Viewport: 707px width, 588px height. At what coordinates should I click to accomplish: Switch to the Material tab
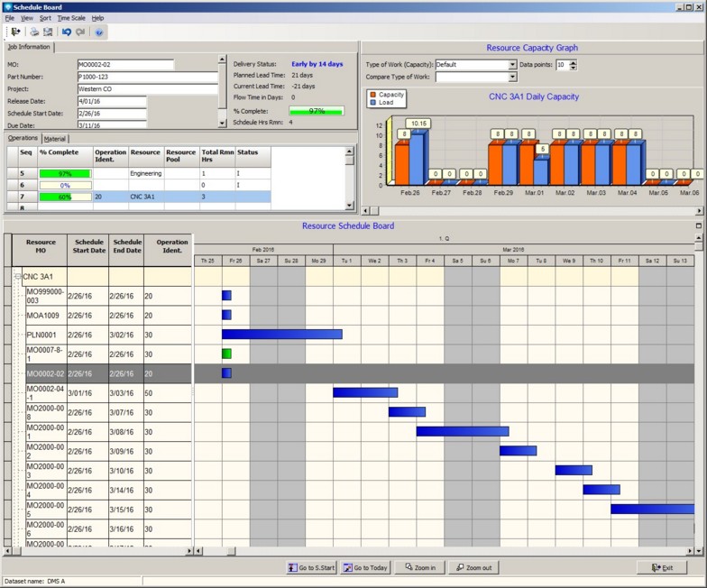pos(54,139)
